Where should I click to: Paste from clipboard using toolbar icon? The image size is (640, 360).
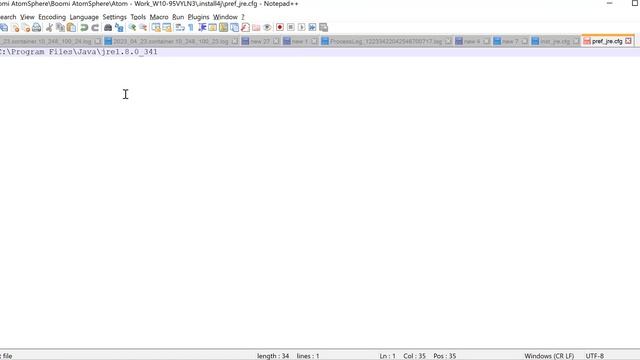(x=71, y=27)
